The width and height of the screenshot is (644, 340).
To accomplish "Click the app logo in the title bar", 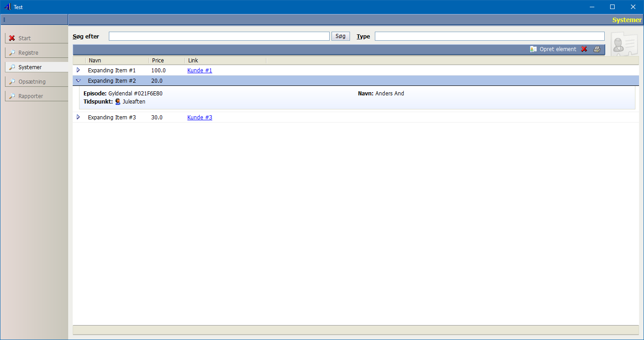I will point(7,7).
